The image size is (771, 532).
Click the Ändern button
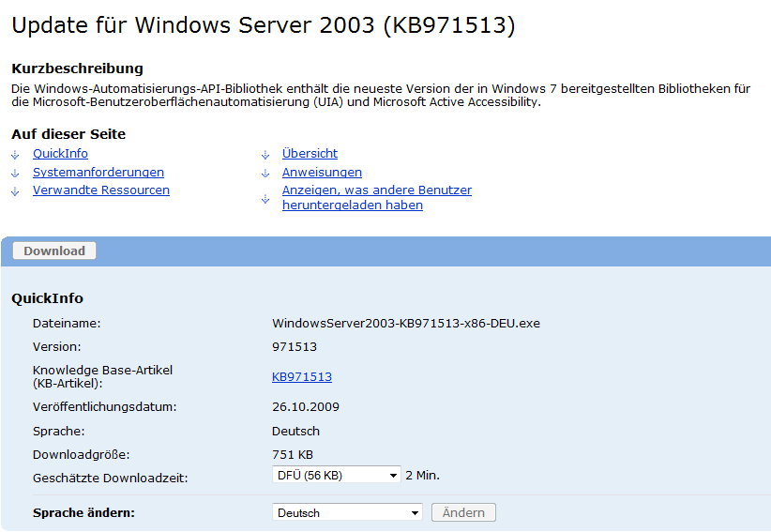463,512
